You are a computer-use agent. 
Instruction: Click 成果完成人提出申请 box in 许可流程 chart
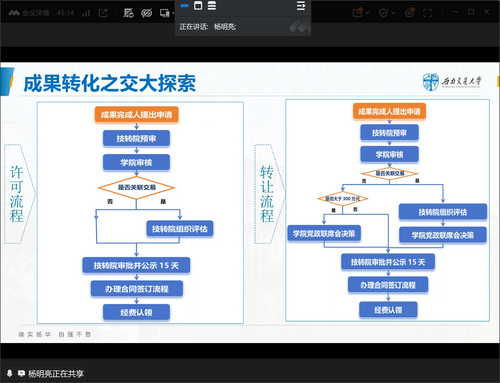pyautogui.click(x=137, y=115)
